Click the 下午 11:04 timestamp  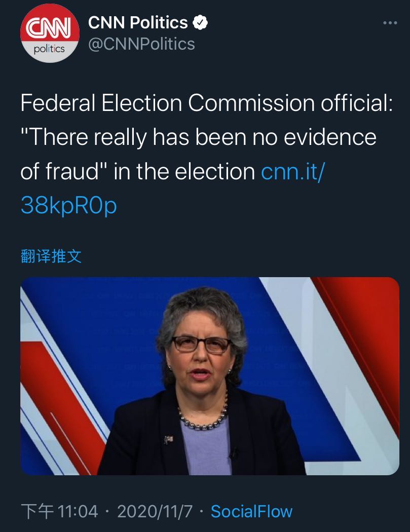pos(59,511)
